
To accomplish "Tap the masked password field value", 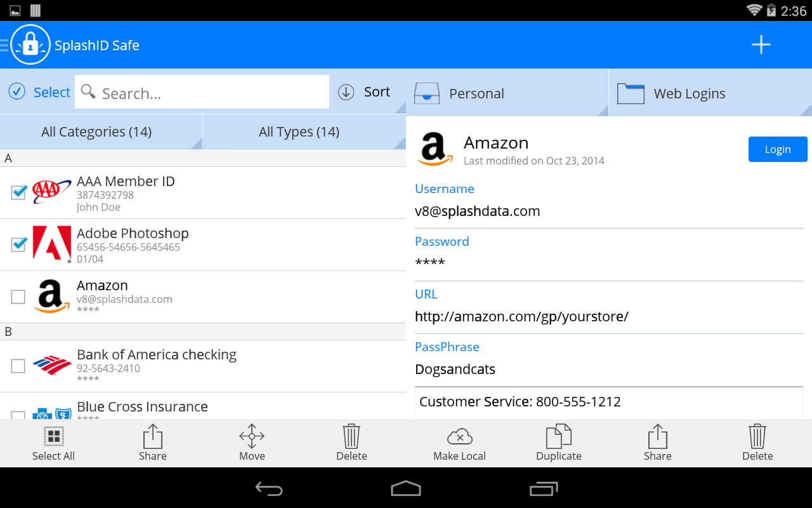I will click(x=429, y=262).
